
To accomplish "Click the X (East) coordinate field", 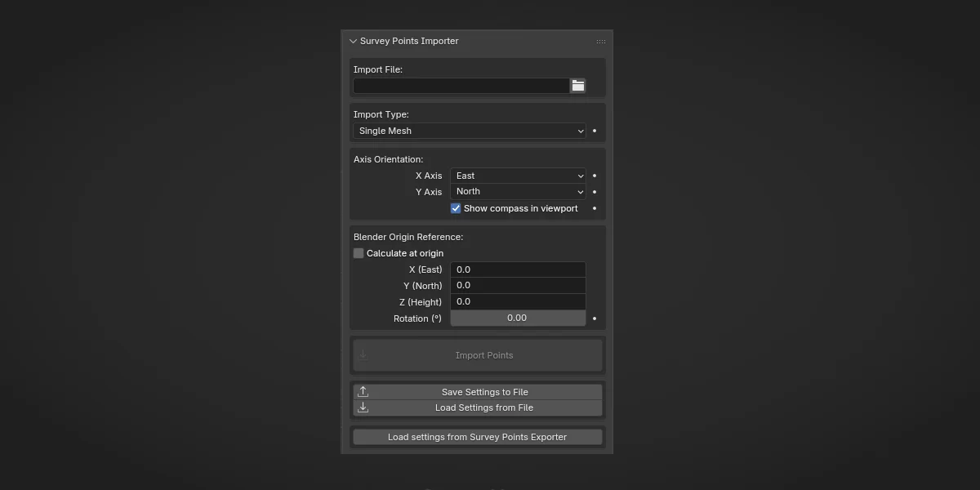I will click(518, 269).
